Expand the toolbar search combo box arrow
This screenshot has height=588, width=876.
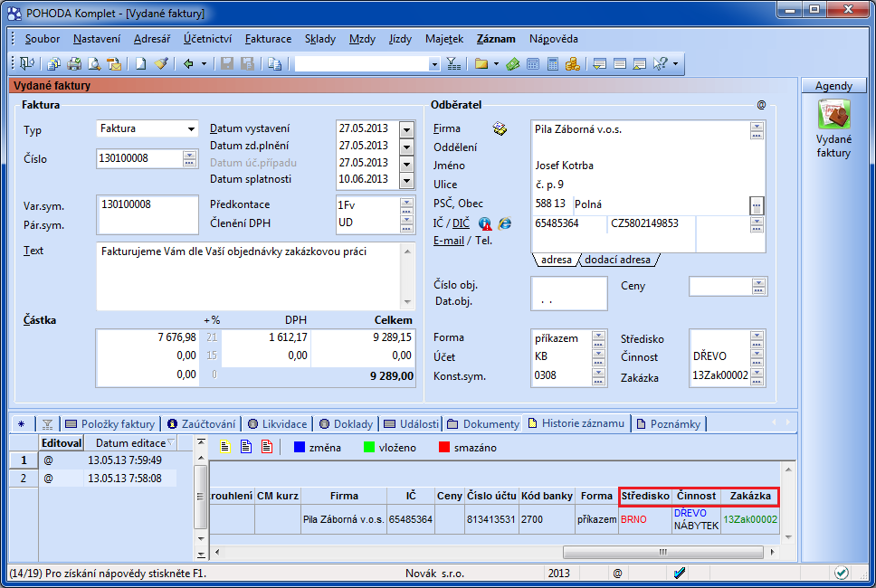click(x=434, y=64)
